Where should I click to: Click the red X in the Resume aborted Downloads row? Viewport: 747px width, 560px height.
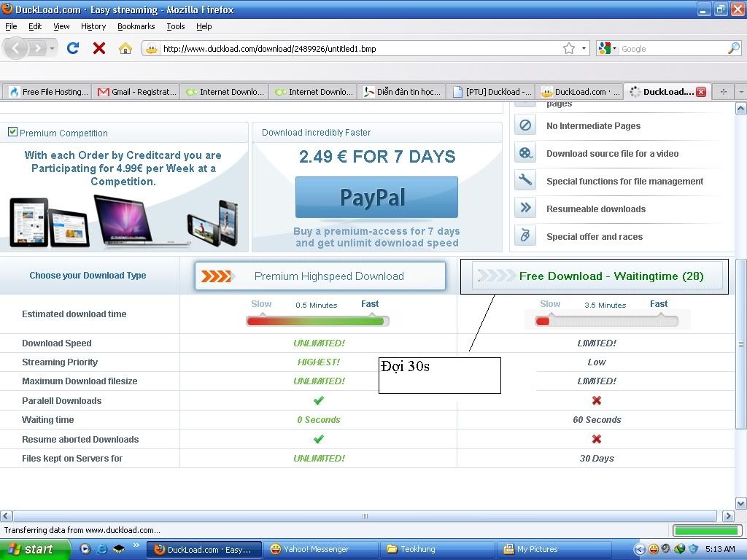[x=597, y=439]
